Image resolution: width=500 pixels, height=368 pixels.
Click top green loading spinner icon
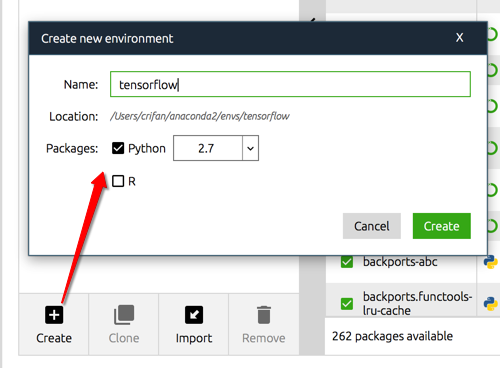tap(493, 34)
